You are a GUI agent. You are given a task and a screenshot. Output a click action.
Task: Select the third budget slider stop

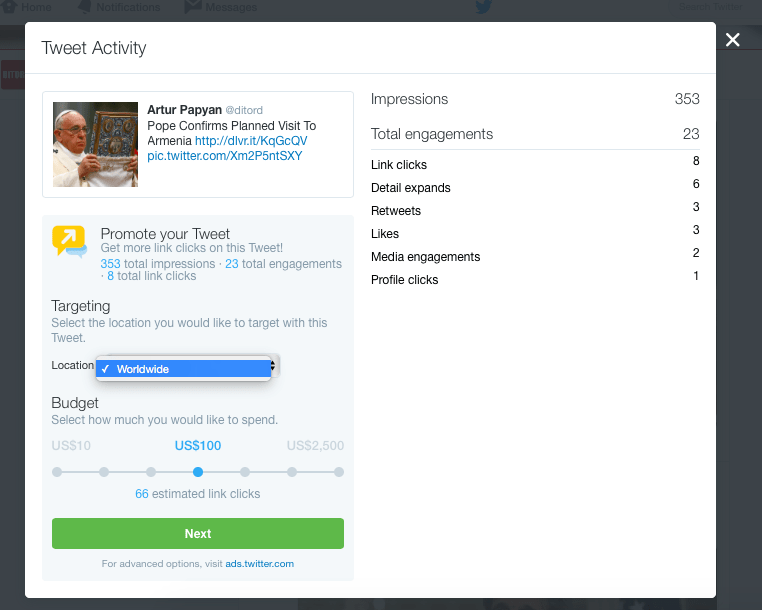click(151, 472)
